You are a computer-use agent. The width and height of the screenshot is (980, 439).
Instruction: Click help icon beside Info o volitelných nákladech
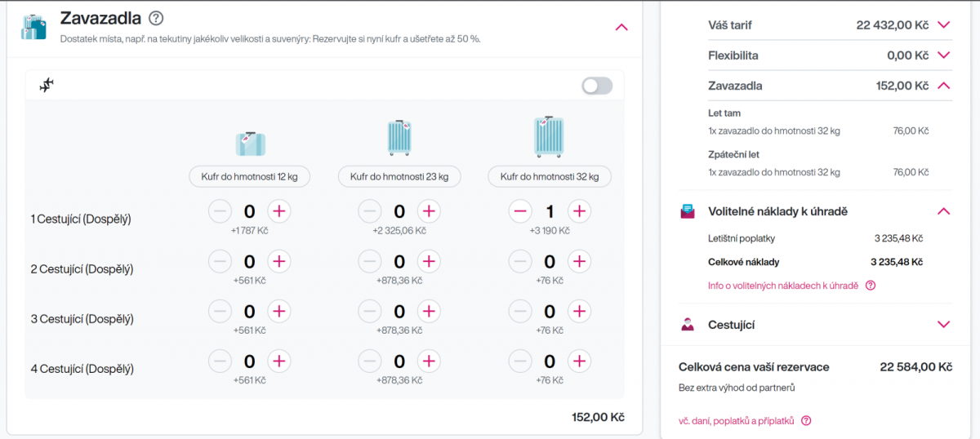(x=871, y=286)
